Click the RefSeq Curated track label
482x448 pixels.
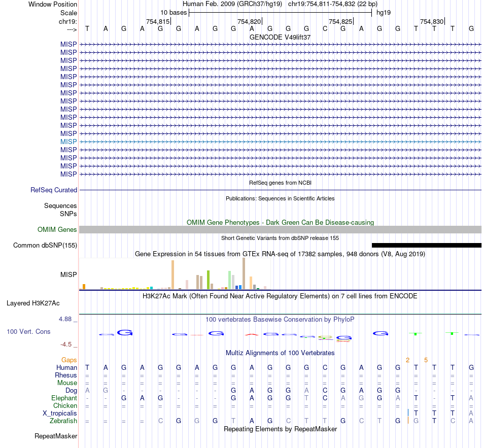[53, 190]
